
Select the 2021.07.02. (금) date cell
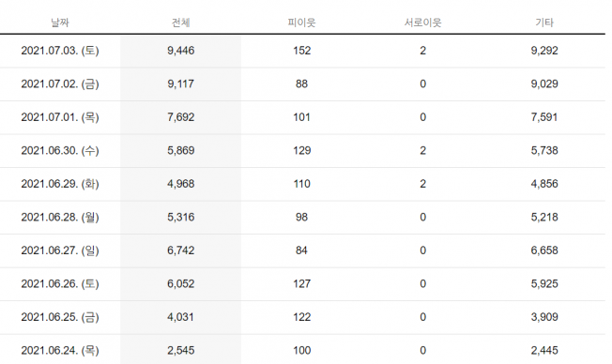coord(60,83)
